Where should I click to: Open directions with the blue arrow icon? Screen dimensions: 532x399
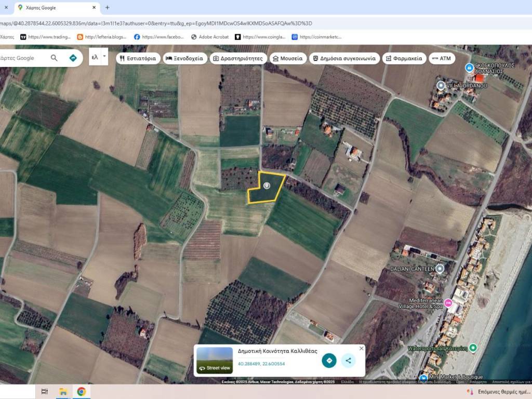coord(73,58)
